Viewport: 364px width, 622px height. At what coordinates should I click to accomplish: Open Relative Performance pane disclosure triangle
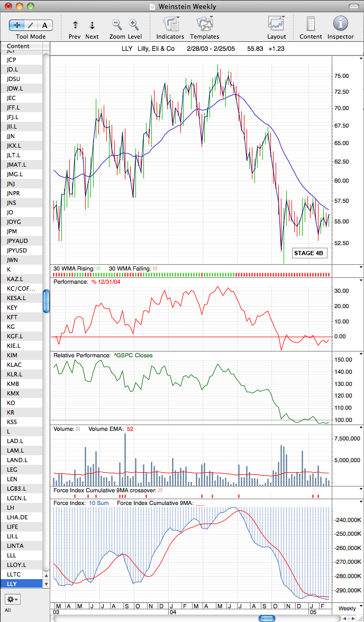(x=360, y=354)
